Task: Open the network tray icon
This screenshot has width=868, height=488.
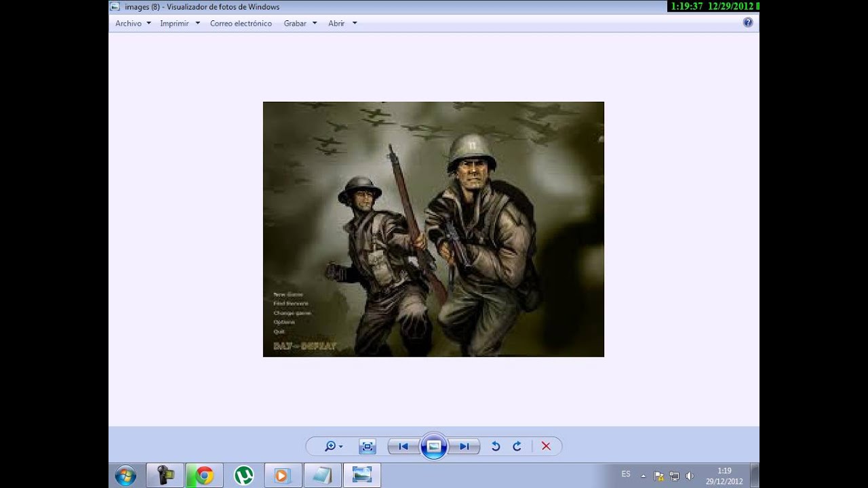Action: coord(674,476)
